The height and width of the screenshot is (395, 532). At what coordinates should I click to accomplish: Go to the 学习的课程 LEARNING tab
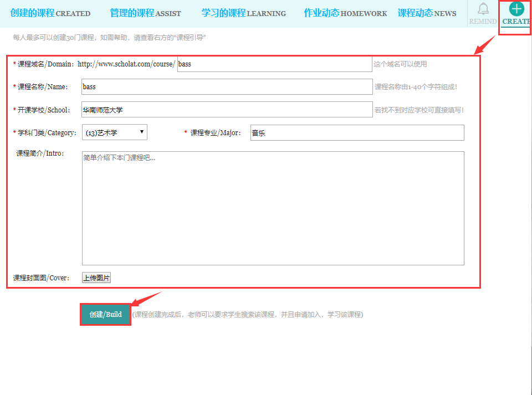(243, 13)
